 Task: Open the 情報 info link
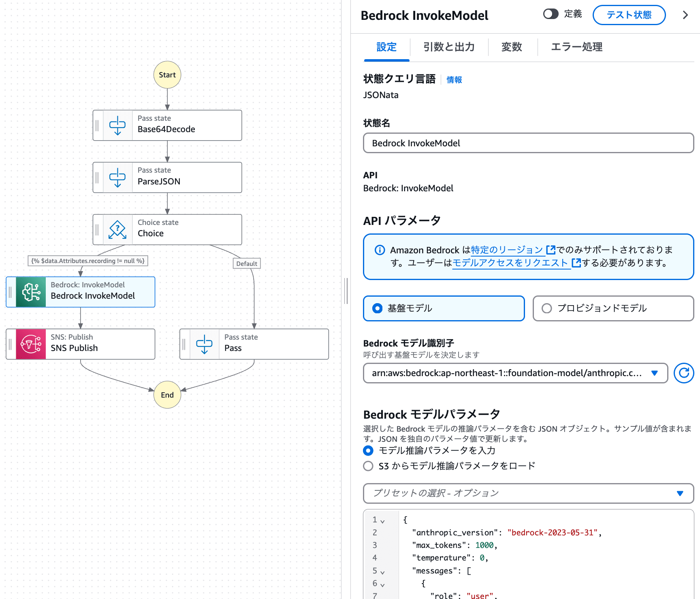454,80
